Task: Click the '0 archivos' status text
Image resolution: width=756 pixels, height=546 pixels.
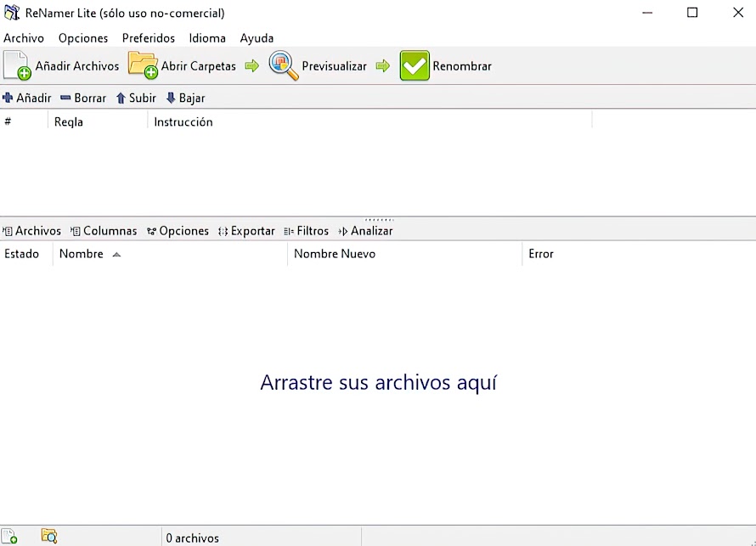Action: pos(192,538)
